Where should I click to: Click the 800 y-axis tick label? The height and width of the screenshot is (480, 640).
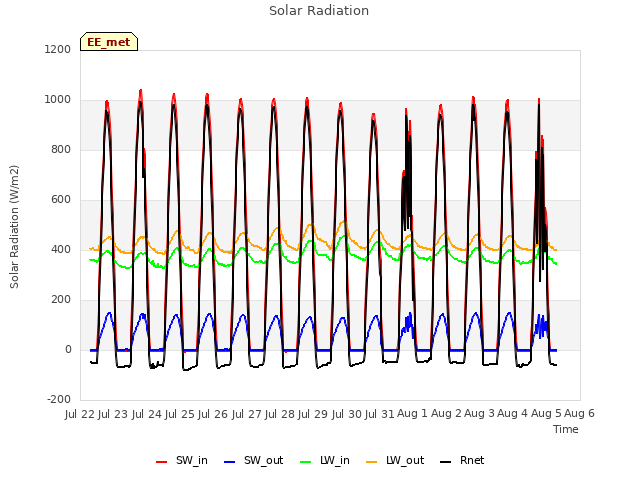tap(61, 149)
